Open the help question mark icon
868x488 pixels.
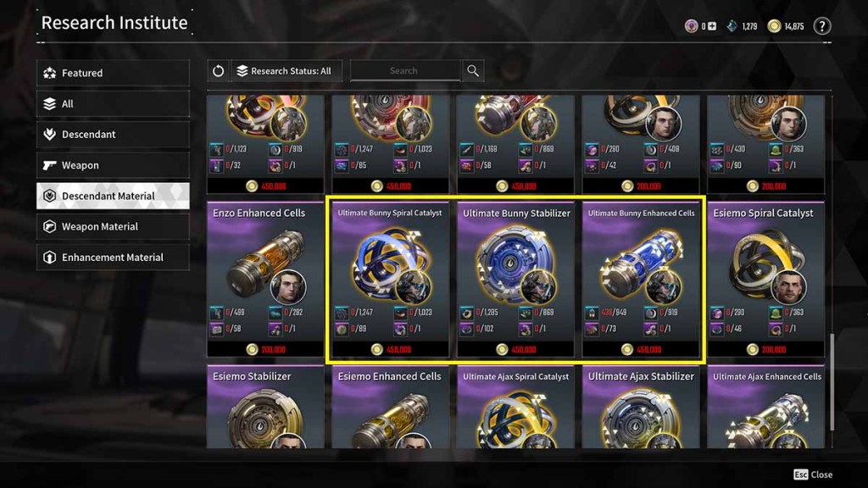[822, 26]
